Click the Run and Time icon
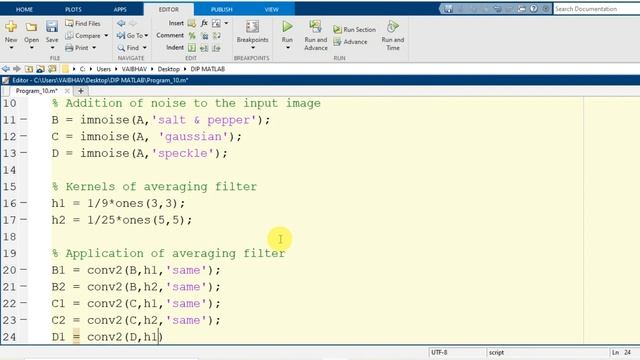Viewport: 640px width, 360px height. click(393, 27)
